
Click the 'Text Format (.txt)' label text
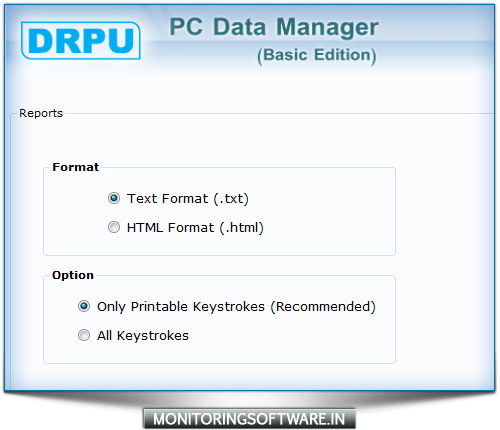tap(188, 199)
